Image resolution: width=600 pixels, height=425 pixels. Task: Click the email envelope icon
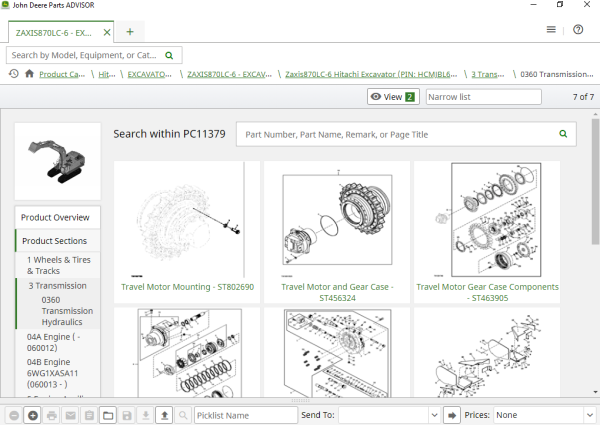tap(70, 415)
